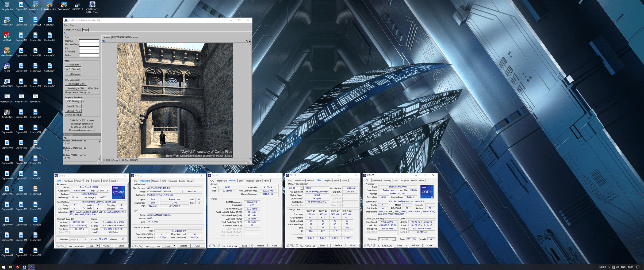Open MAGIC TOOL desktop icon
644x270 pixels.
(7, 83)
